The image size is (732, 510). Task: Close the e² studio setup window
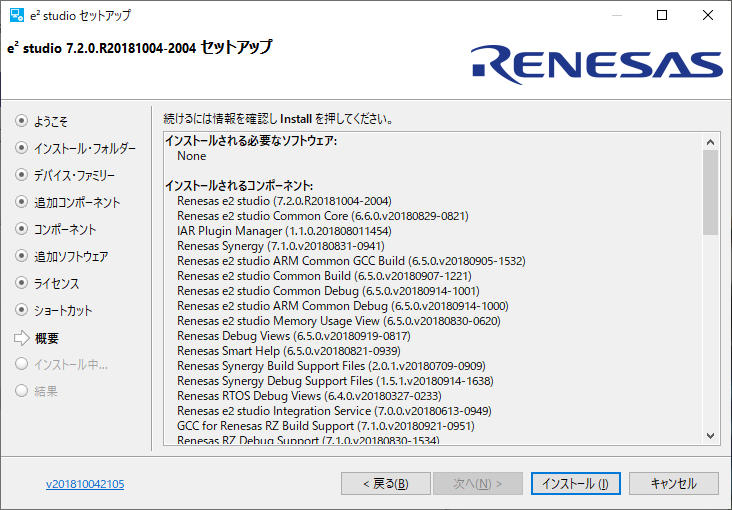pos(708,15)
